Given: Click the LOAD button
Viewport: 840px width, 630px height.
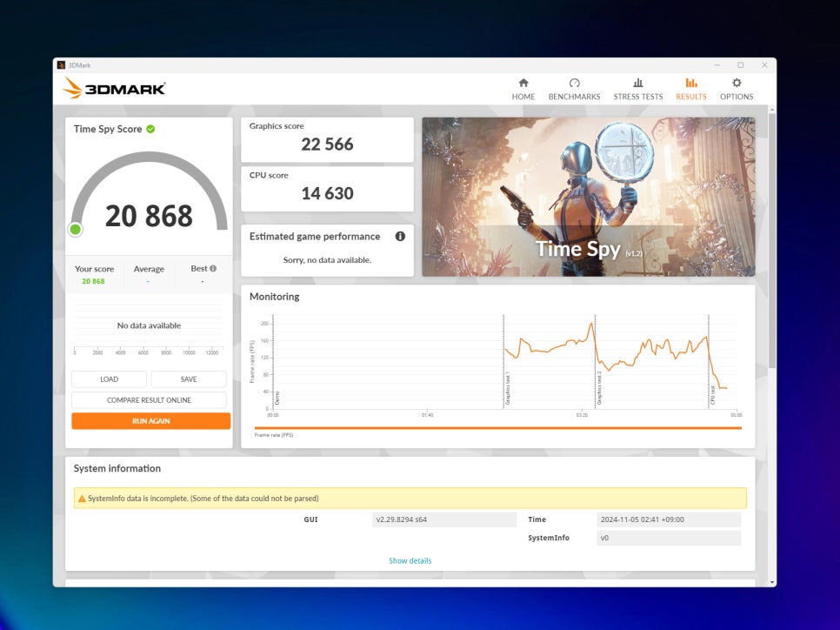Looking at the screenshot, I should tap(110, 379).
